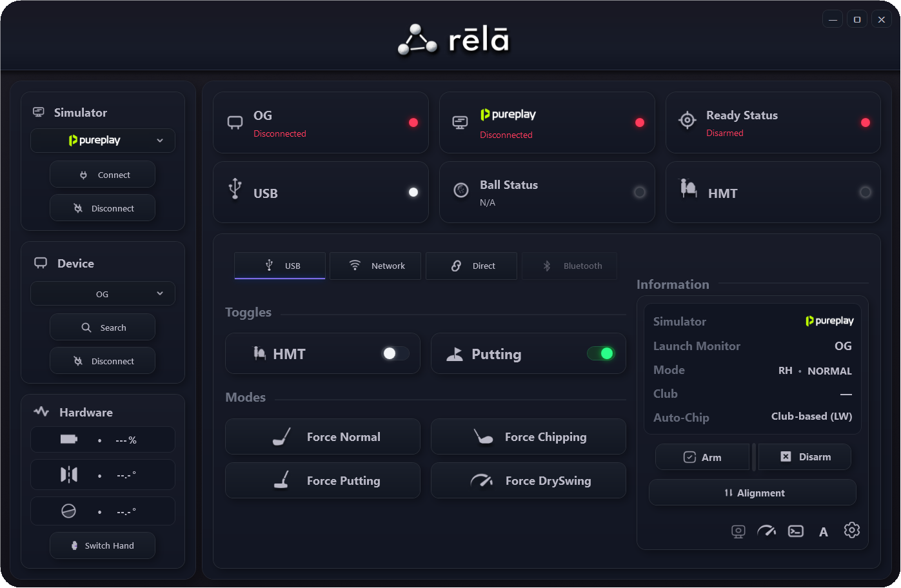Open the speedometer gauge icon in Information panel
The image size is (901, 588).
766,531
